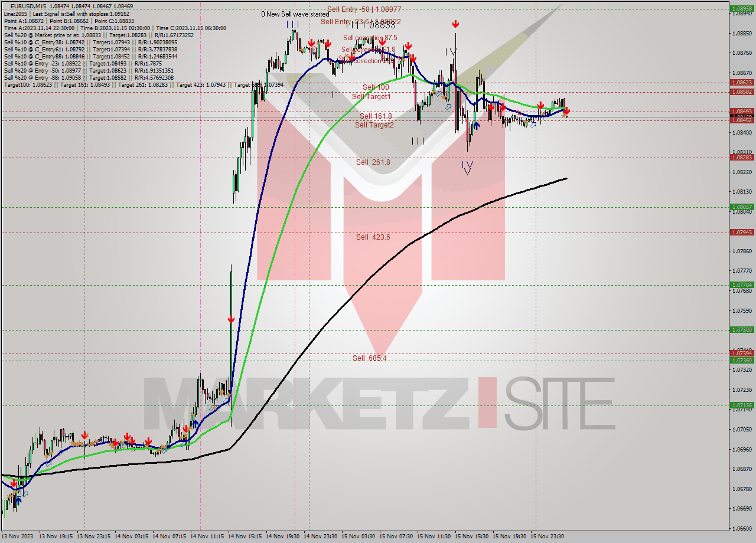Select the 'Sell %20 @ Entry -88' row
Viewport: 756px width, 543px height.
pos(89,77)
